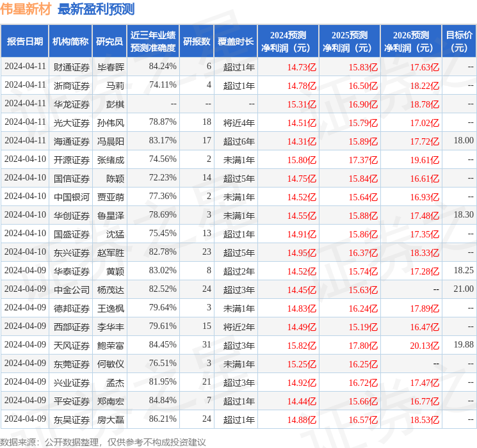Click analyst name 冯晨阳
Image resolution: width=477 pixels, height=448 pixels.
pyautogui.click(x=111, y=141)
